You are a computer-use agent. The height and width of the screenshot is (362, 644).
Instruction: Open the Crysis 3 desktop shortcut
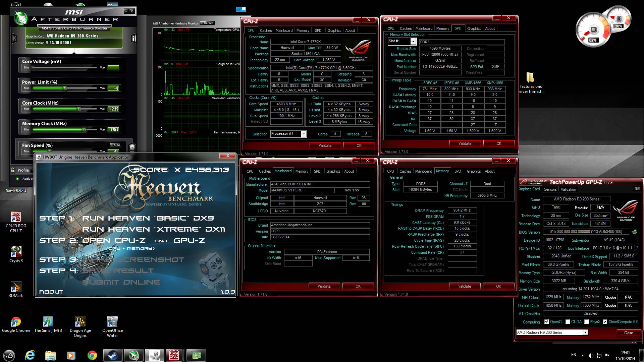click(x=16, y=255)
